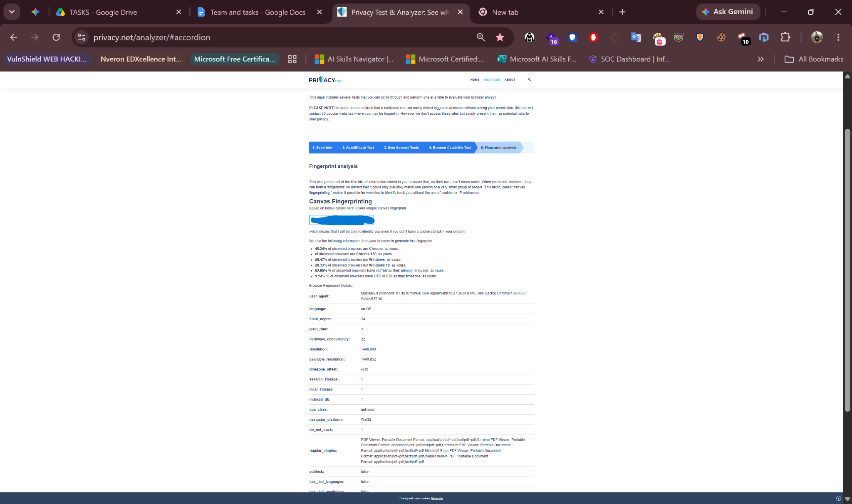Select the 4. Browser Capability Test step
This screenshot has height=504, width=852.
[450, 148]
